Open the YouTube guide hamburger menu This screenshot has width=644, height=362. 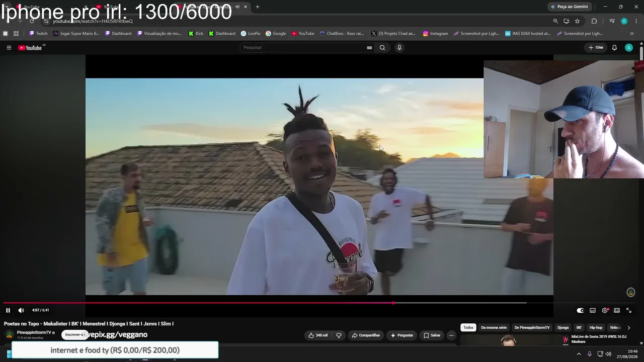9,48
